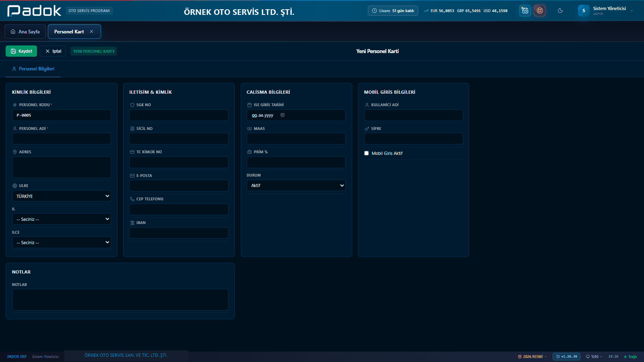Image resolution: width=644 pixels, height=362 pixels.
Task: Click the 19:26 clock in status bar
Action: (x=613, y=357)
